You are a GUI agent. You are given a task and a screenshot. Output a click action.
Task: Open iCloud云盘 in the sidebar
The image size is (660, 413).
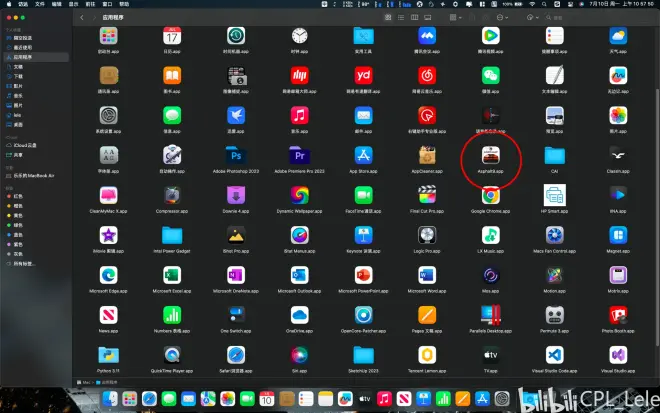tap(24, 146)
